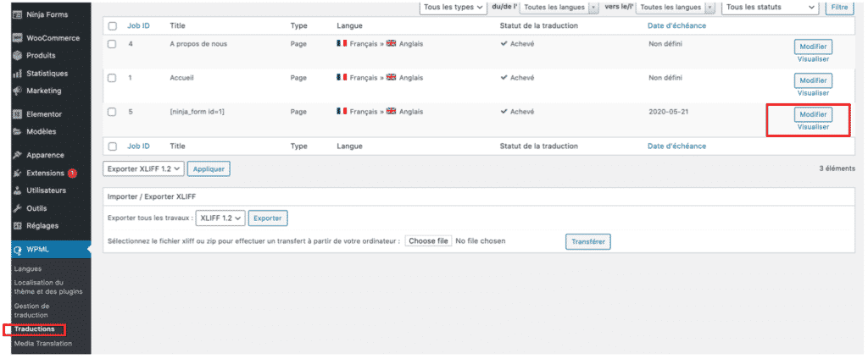Click the WooCommerce icon in sidebar
The height and width of the screenshot is (359, 868).
point(17,38)
